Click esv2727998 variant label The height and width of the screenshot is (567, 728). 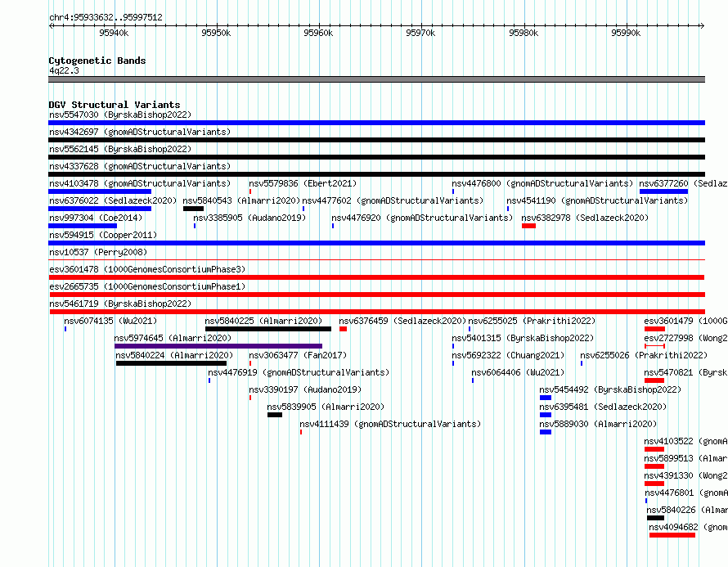[x=685, y=338]
